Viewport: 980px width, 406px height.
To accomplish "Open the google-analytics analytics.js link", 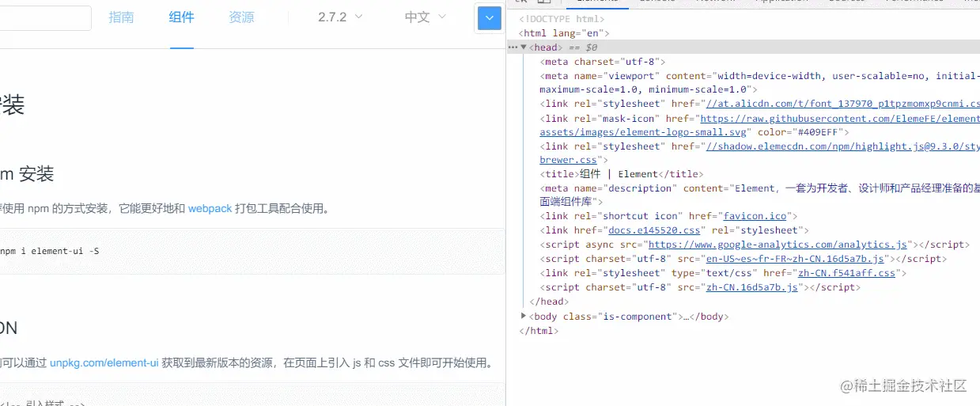I will (x=778, y=245).
